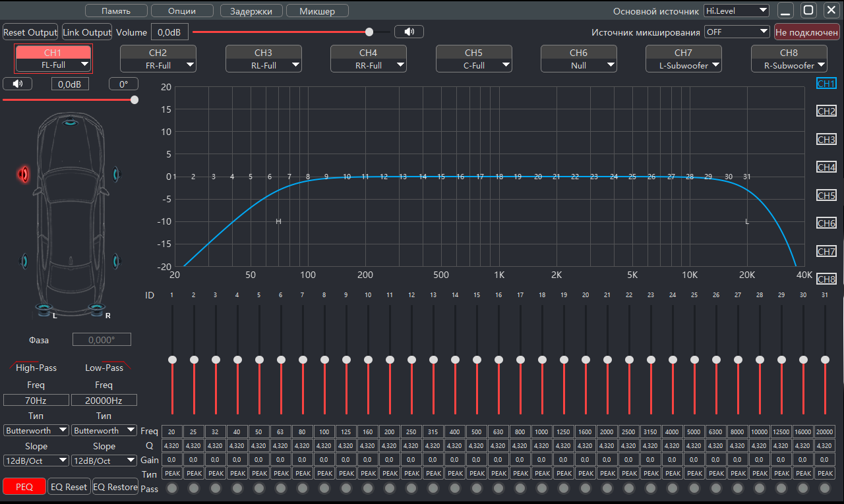Open the Hi.Level main source dropdown

[736, 10]
